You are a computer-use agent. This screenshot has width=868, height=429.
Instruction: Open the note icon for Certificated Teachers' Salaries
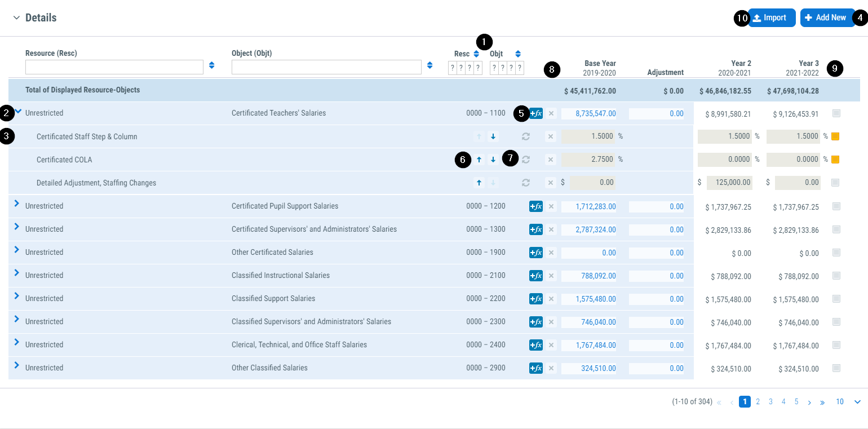tap(836, 113)
